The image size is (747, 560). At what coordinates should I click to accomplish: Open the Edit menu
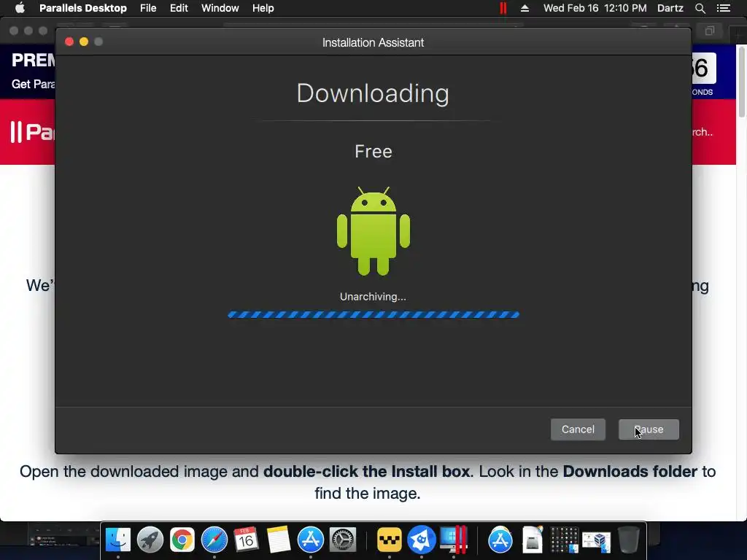coord(179,8)
